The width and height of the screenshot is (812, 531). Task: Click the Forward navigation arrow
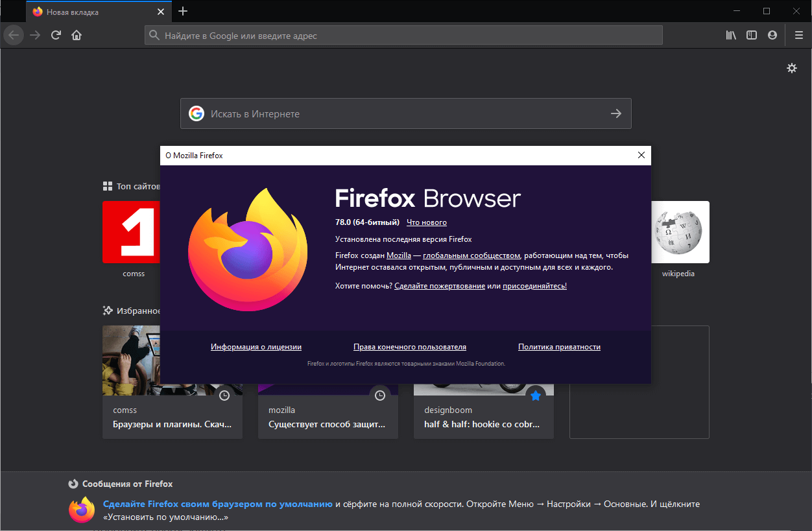click(34, 35)
